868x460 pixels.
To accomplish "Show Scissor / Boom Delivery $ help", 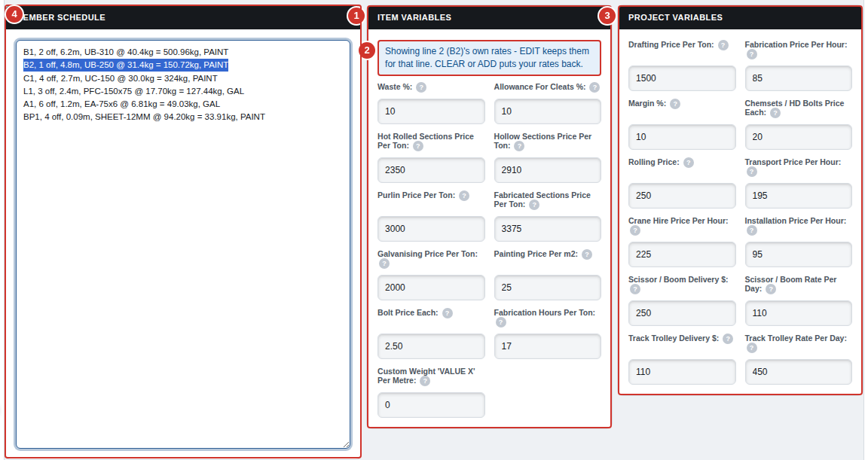I will [635, 289].
